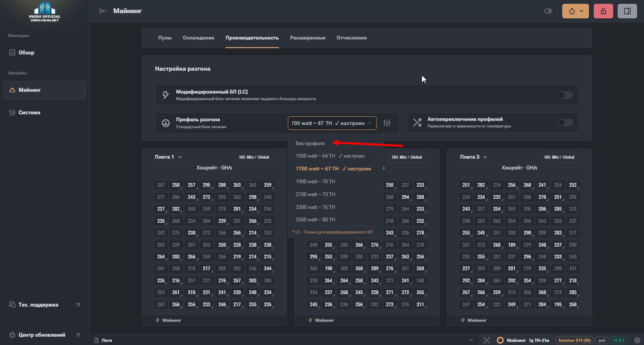
Task: Expand the Плата 3 chevron
Action: click(485, 157)
